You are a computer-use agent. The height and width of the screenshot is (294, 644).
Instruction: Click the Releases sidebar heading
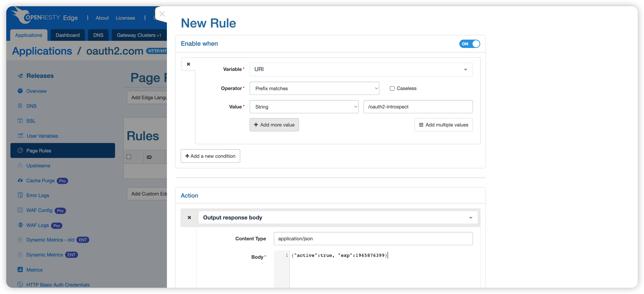coord(40,76)
